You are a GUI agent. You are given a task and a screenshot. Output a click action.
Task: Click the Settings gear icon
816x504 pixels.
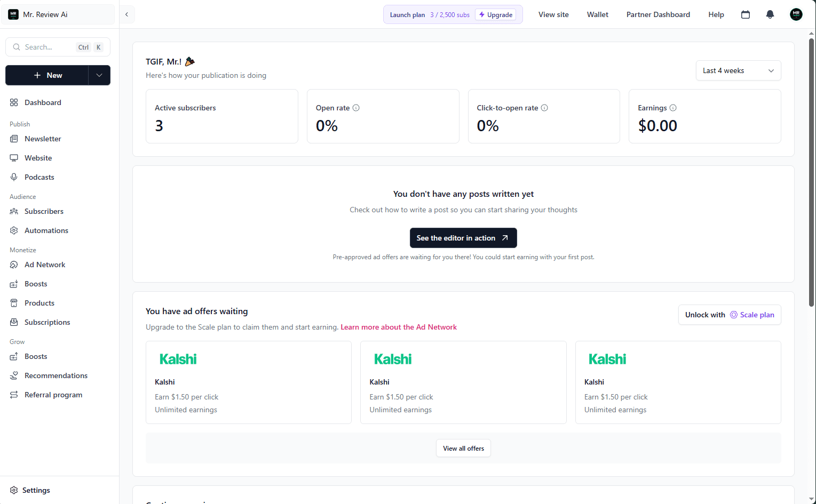coord(14,490)
